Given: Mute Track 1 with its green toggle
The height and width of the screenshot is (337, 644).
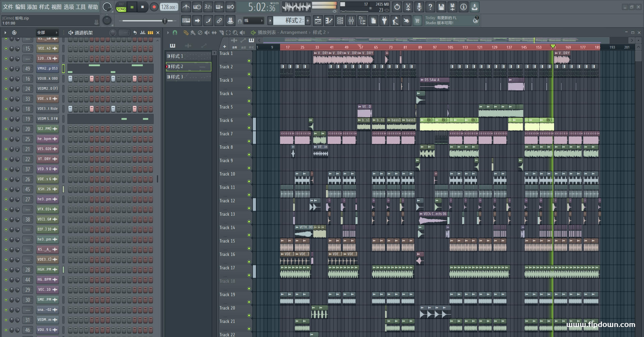Looking at the screenshot, I should pyautogui.click(x=249, y=61).
